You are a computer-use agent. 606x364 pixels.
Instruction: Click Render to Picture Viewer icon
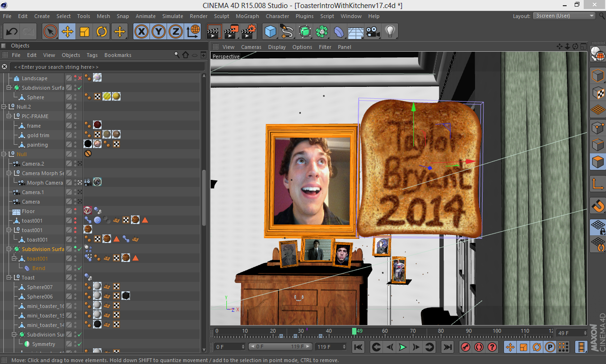[231, 32]
